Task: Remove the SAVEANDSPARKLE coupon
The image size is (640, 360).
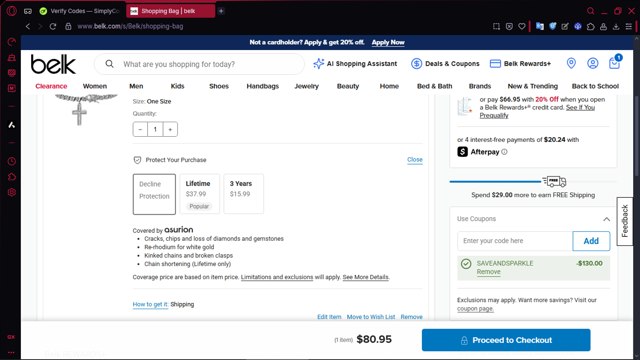Action: coord(488,272)
